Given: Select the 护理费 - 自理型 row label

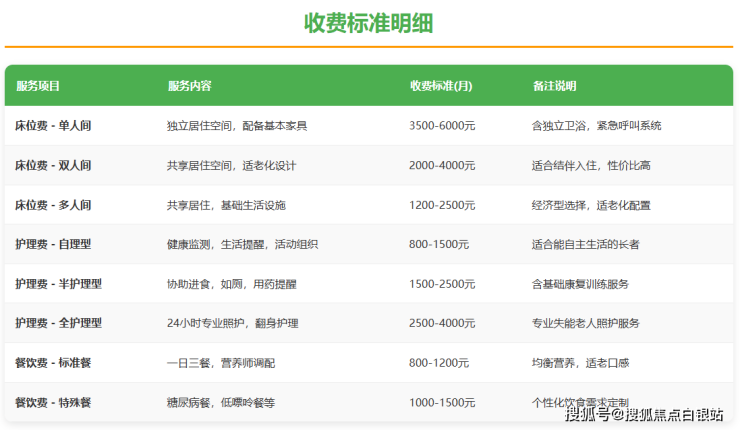Looking at the screenshot, I should click(53, 244).
